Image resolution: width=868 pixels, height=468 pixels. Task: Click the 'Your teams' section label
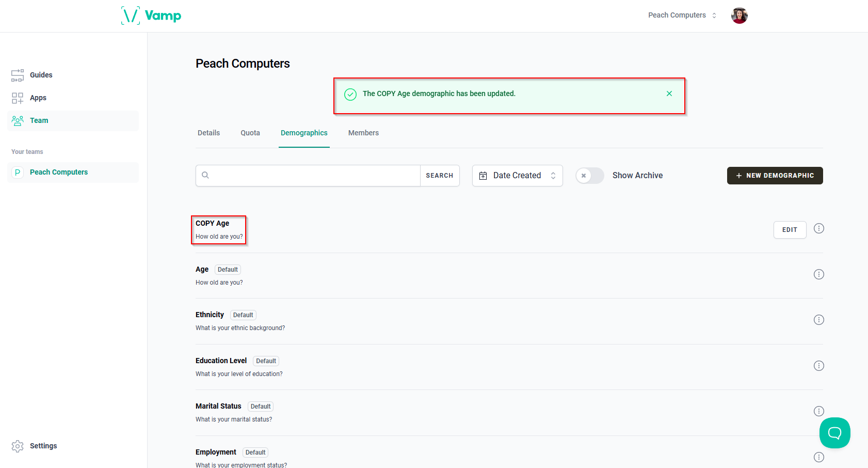27,152
